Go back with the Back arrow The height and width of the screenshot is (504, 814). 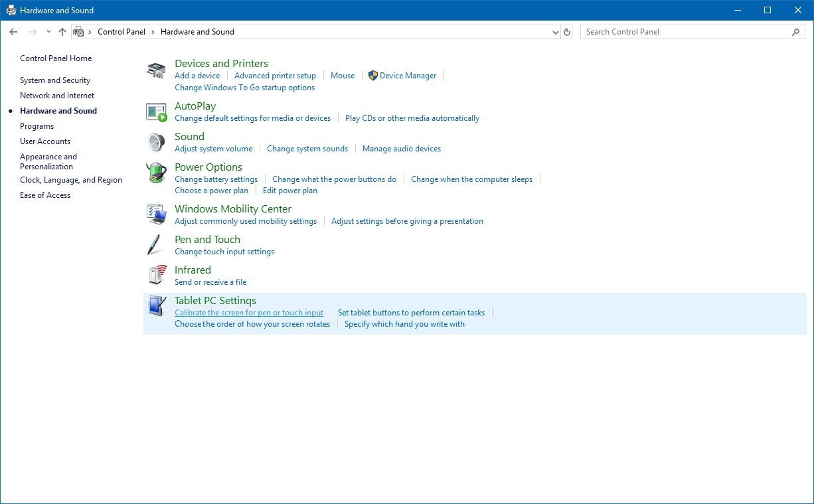tap(13, 32)
